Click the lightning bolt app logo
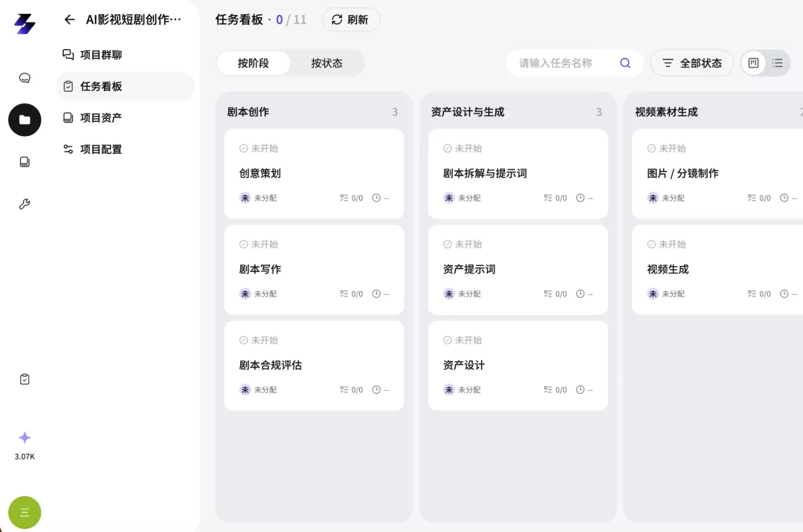This screenshot has height=532, width=803. click(x=25, y=24)
